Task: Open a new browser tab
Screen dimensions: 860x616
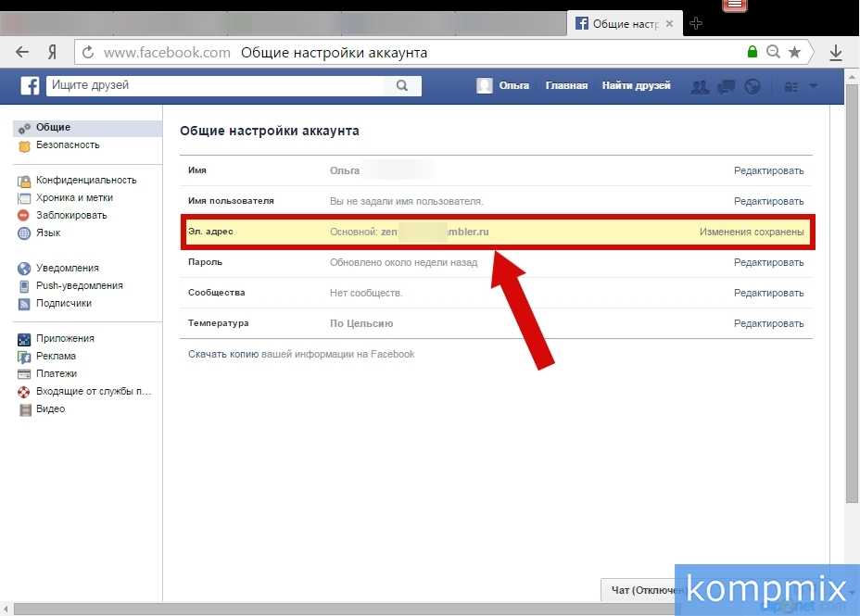Action: coord(696,23)
